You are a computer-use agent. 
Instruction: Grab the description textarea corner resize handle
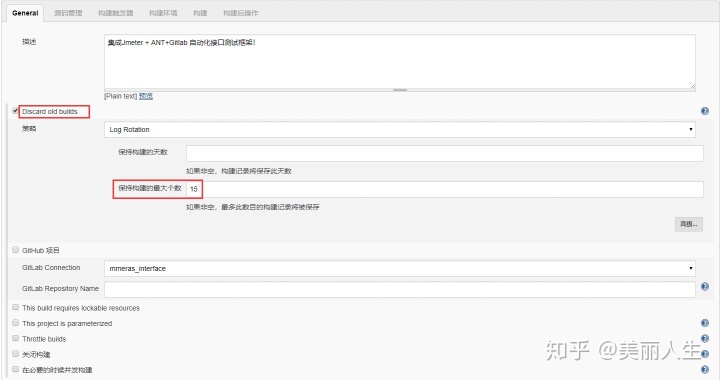tap(692, 86)
